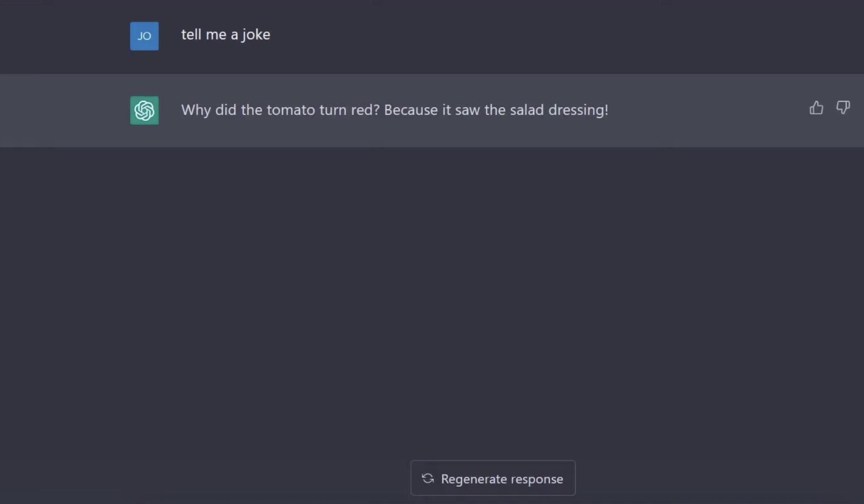
Task: Give the tomato joke a thumbs down
Action: tap(843, 108)
